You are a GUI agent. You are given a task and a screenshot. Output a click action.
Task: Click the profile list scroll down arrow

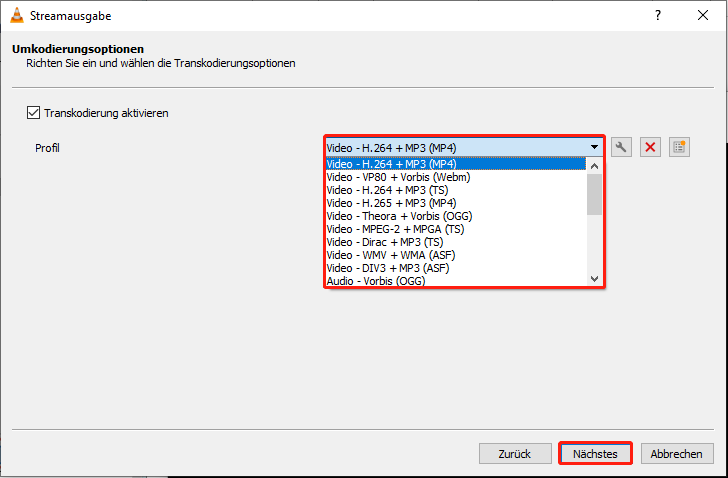(594, 278)
